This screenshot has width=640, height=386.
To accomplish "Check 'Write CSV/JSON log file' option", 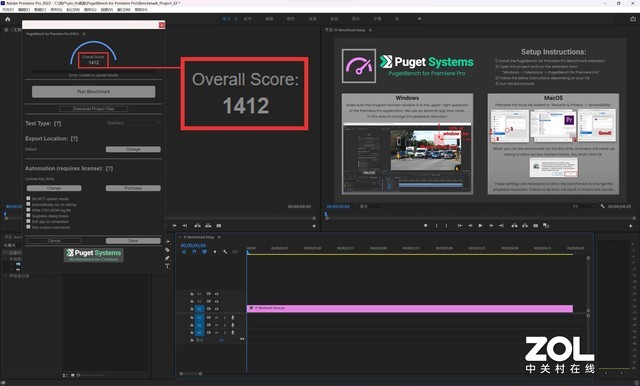I will [28, 210].
